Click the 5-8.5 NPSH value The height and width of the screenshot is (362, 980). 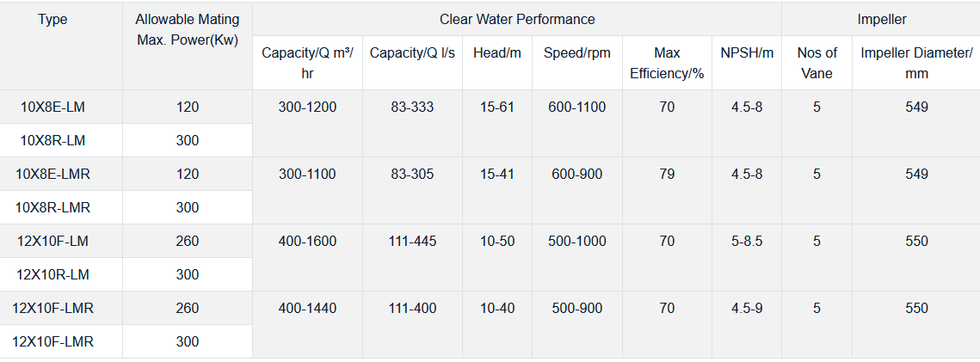[x=747, y=242]
